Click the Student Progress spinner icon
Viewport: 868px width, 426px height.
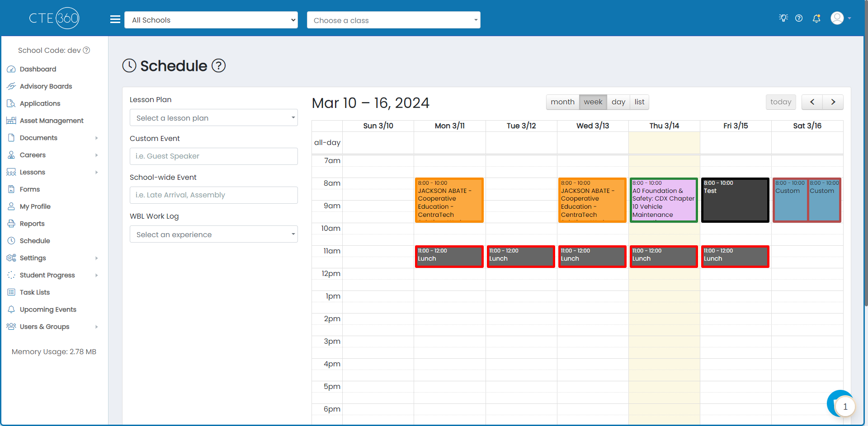click(11, 275)
